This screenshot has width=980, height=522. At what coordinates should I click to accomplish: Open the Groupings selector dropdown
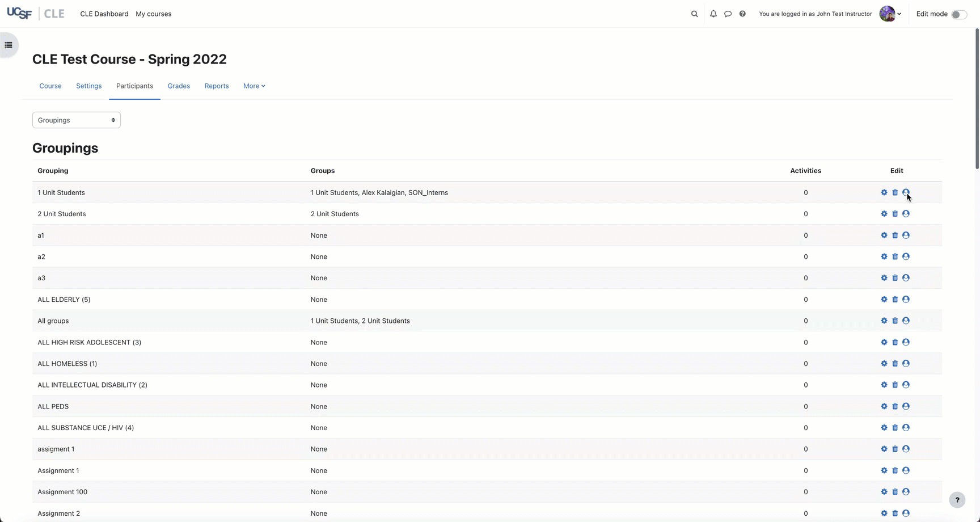(77, 120)
